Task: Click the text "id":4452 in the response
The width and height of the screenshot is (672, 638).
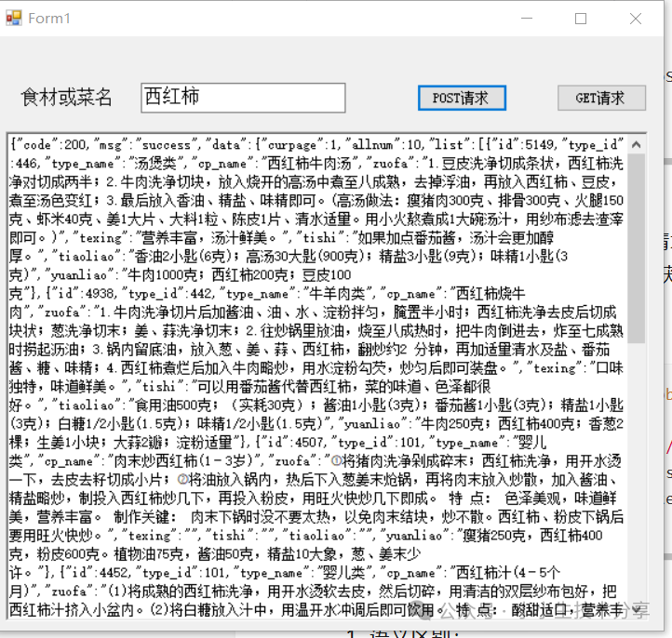Action: (97, 573)
